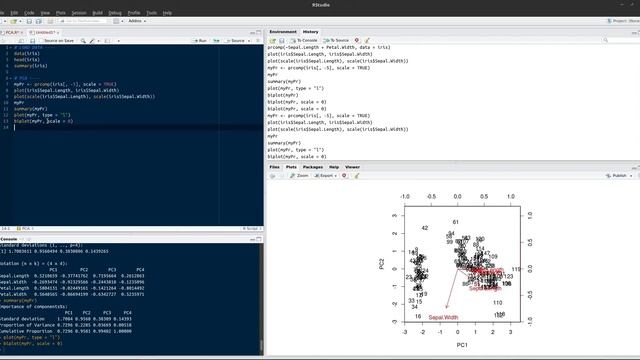Image resolution: width=640 pixels, height=360 pixels.
Task: Maximize the Console pane
Action: pos(259,239)
